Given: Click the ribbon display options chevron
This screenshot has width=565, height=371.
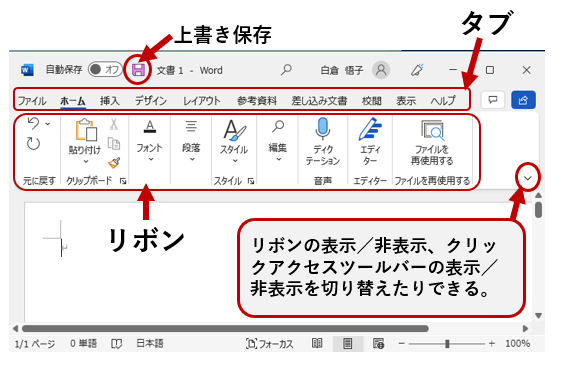Looking at the screenshot, I should click(528, 178).
